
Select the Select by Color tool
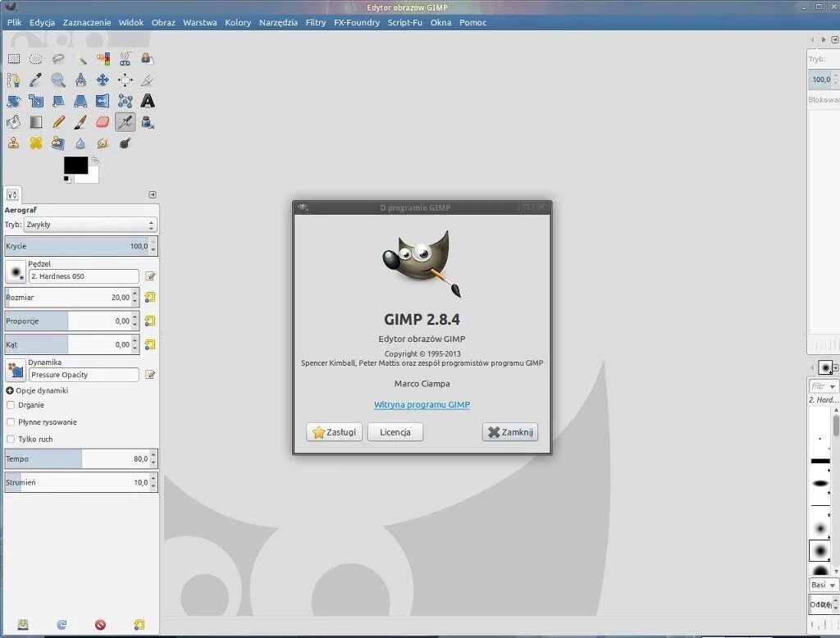[103, 59]
